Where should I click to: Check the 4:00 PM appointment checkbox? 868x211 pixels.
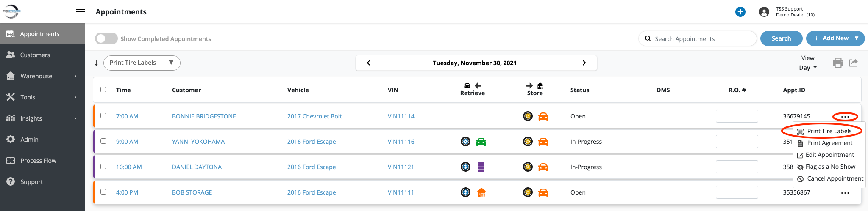[103, 192]
